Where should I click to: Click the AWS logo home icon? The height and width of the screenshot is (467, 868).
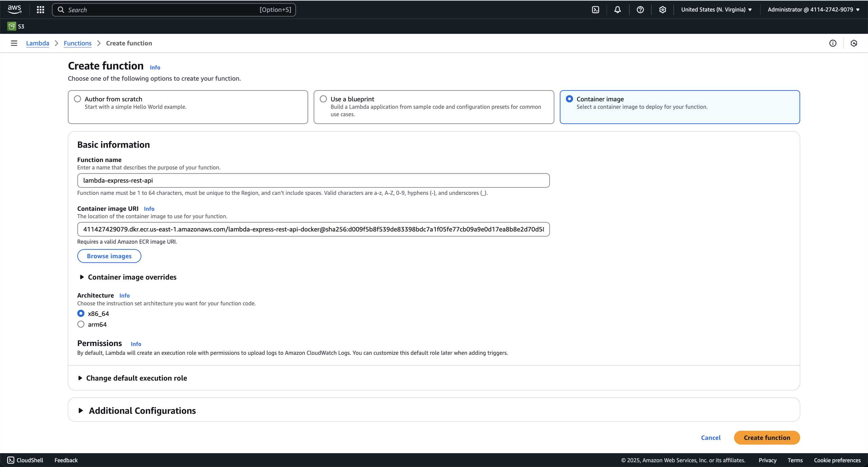15,9
